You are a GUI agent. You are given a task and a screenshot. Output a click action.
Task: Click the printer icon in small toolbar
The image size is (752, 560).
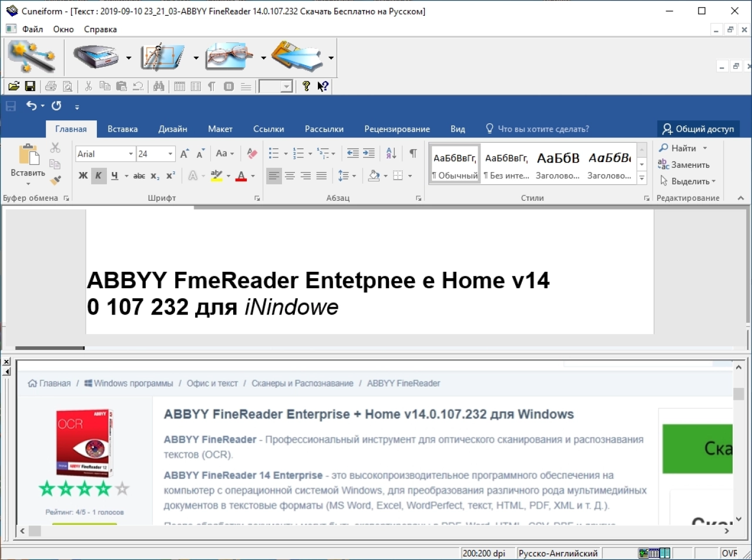(51, 86)
